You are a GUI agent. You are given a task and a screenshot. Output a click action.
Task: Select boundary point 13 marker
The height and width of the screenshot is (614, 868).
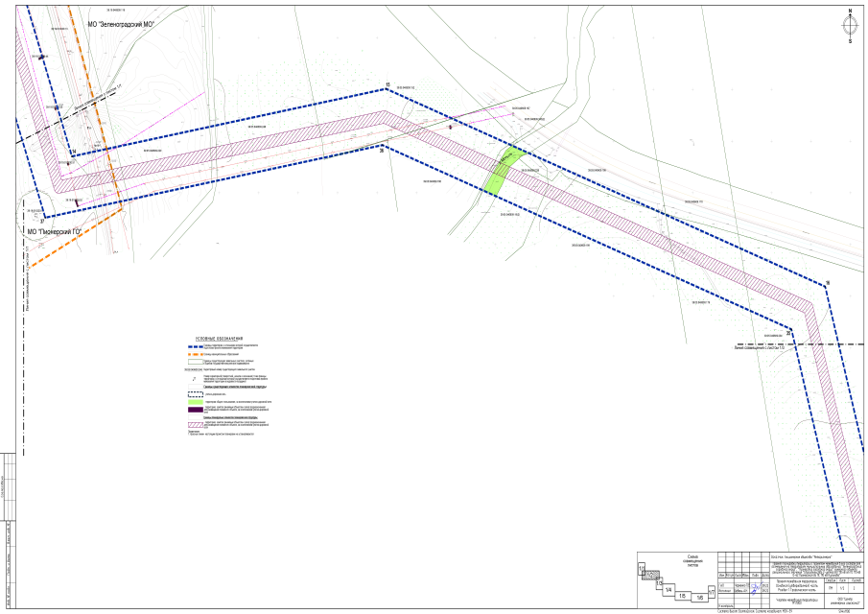pyautogui.click(x=387, y=89)
